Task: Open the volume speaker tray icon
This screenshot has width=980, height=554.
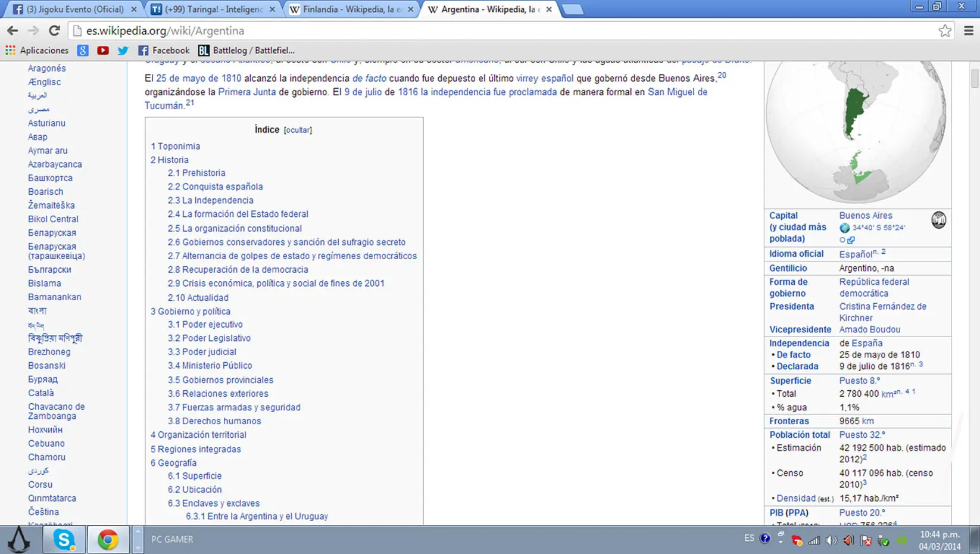Action: coord(832,540)
